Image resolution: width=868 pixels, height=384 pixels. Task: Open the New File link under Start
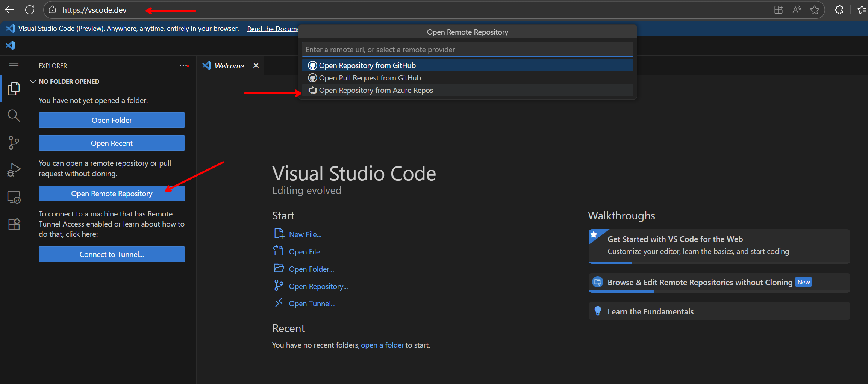304,234
